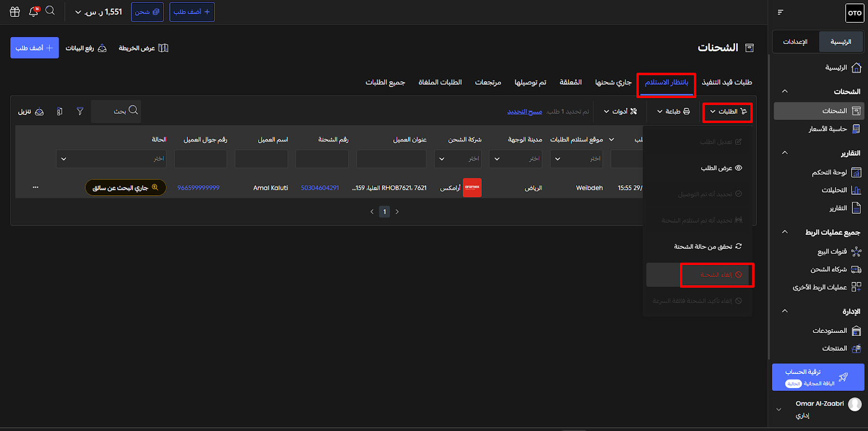The image size is (868, 431).
Task: Open شركاء الشحن shipping partners
Action: click(835, 269)
